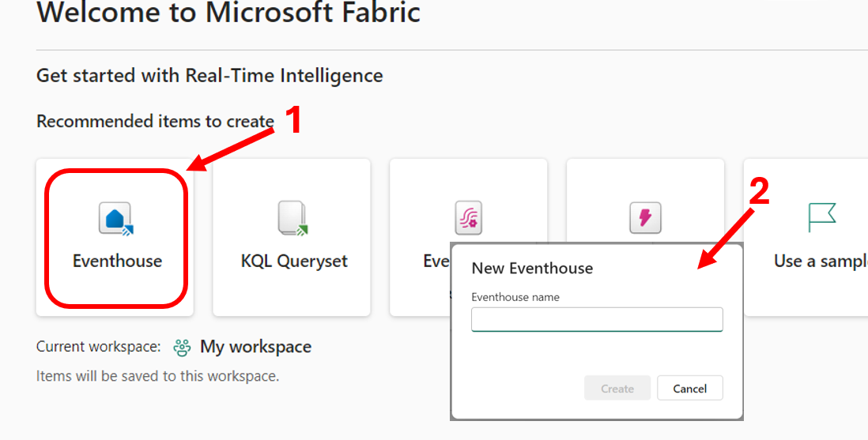Cancel the New Eventhouse dialog
Image resolution: width=868 pixels, height=440 pixels.
(689, 388)
